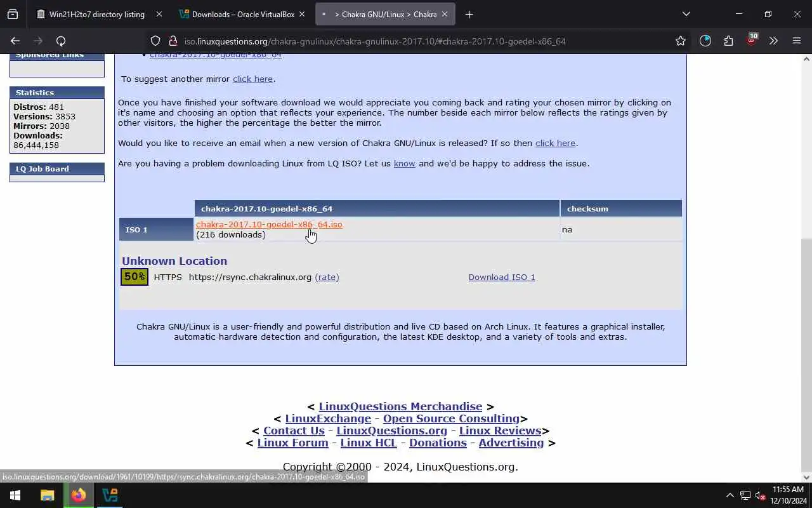Click the Statistics sidebar header
The height and width of the screenshot is (508, 812).
pos(57,93)
